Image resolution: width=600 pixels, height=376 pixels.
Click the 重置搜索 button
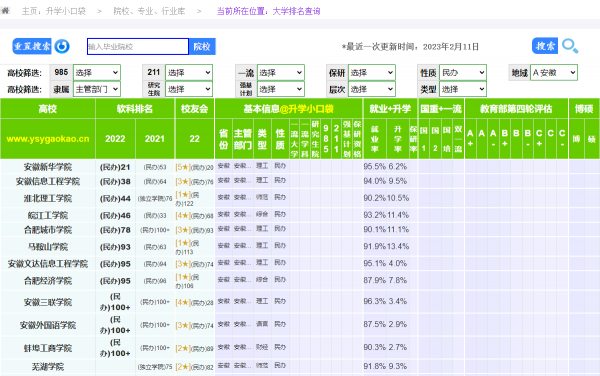pos(32,46)
